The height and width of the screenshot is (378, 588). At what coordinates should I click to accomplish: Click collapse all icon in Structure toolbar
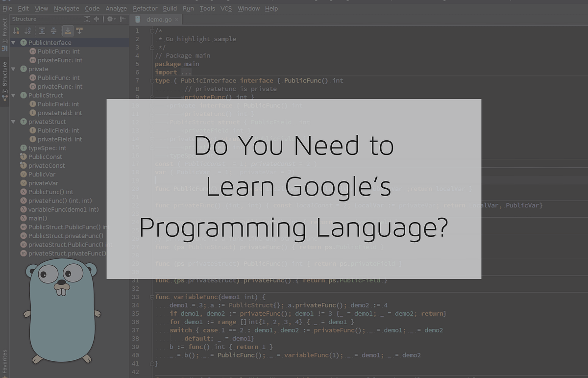click(x=53, y=30)
